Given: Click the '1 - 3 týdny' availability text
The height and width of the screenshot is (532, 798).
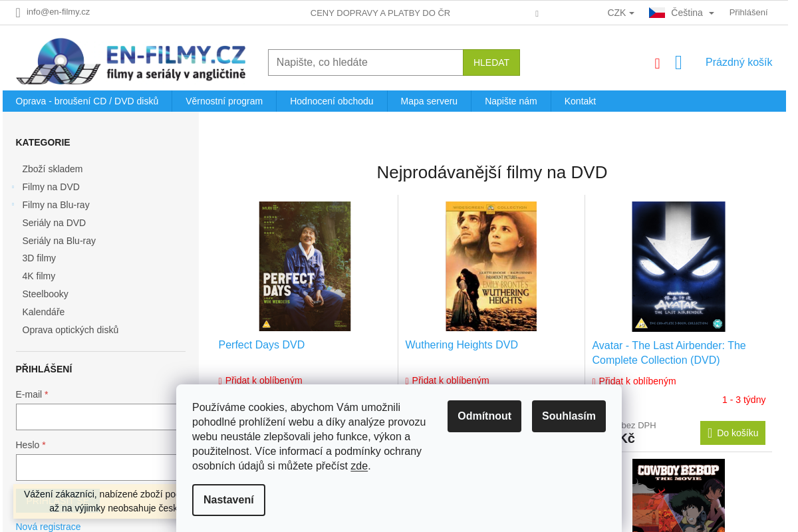Looking at the screenshot, I should (x=743, y=400).
